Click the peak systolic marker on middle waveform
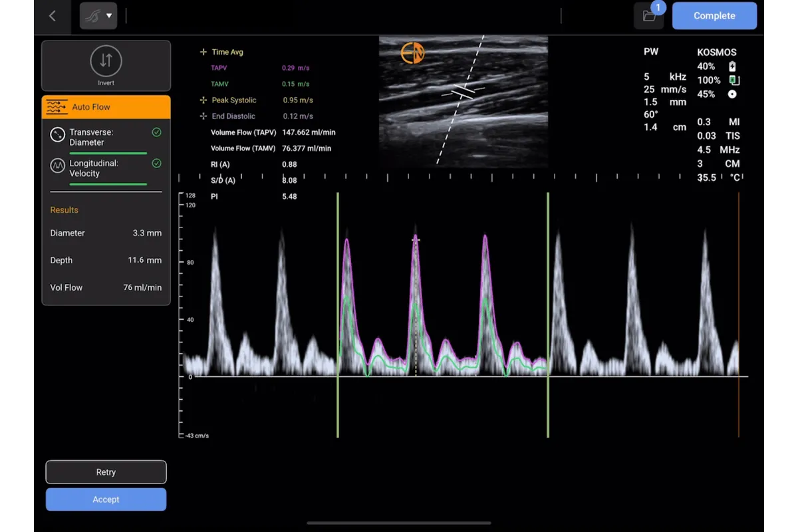 (416, 239)
